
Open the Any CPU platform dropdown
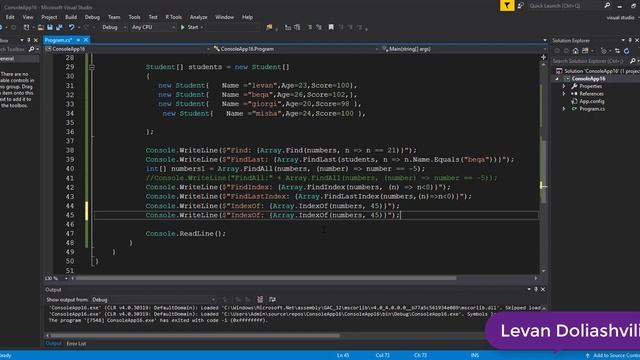(153, 27)
